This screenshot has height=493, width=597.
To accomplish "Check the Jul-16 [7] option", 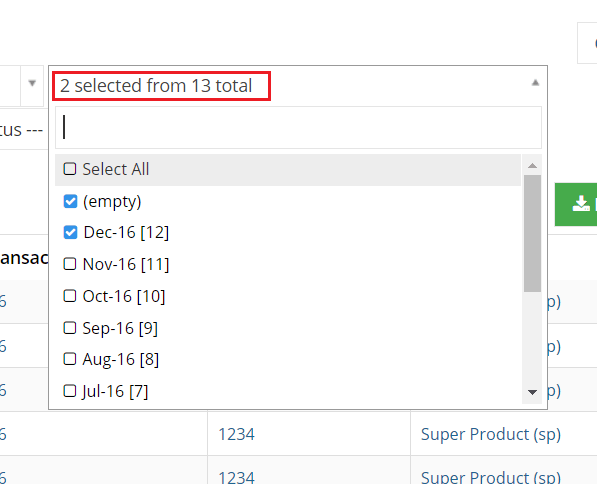I will pos(70,391).
